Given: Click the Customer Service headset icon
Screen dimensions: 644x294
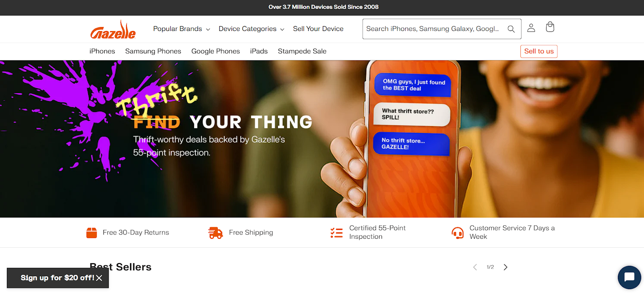Looking at the screenshot, I should [x=458, y=233].
